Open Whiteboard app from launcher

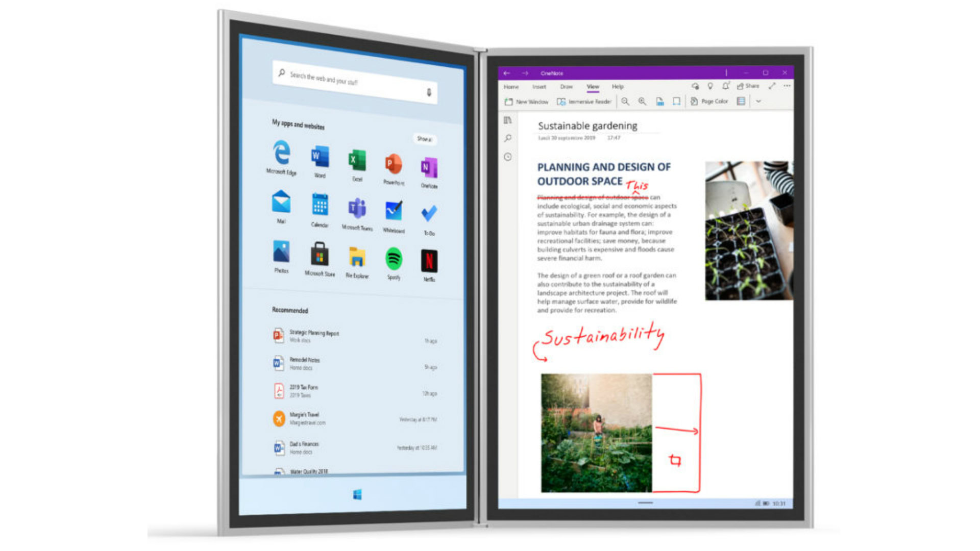(393, 212)
